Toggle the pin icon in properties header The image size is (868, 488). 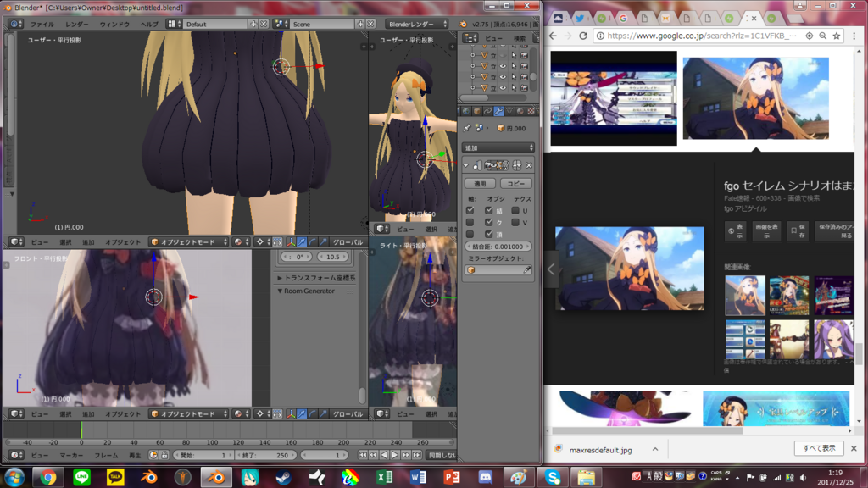(x=467, y=128)
